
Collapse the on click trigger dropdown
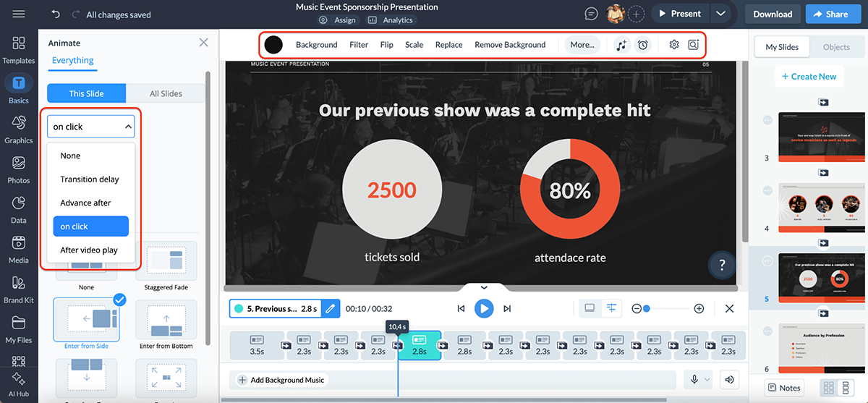point(91,127)
